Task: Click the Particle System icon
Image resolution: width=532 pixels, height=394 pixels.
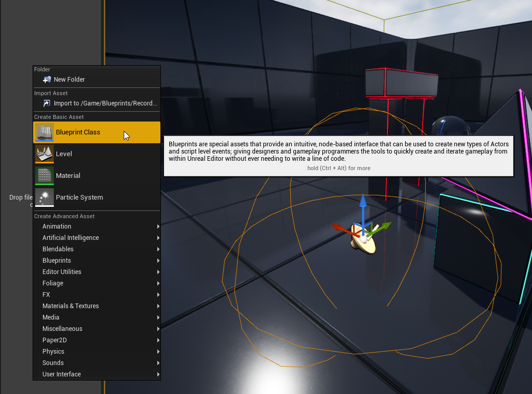Action: [45, 198]
